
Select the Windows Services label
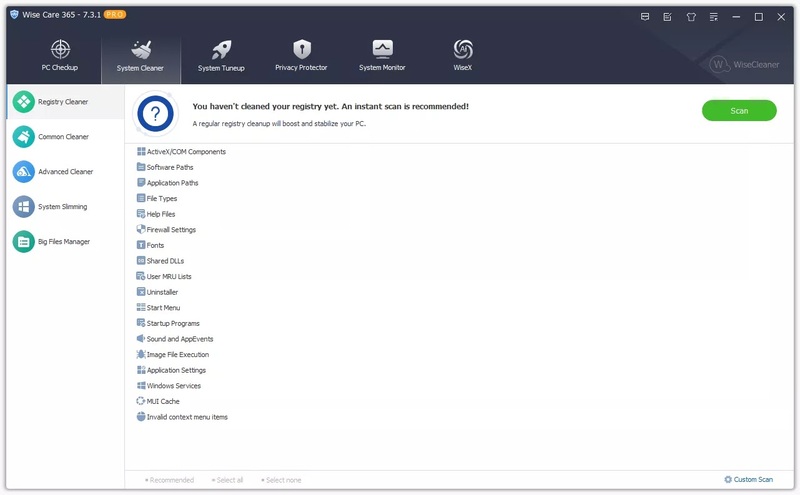174,386
